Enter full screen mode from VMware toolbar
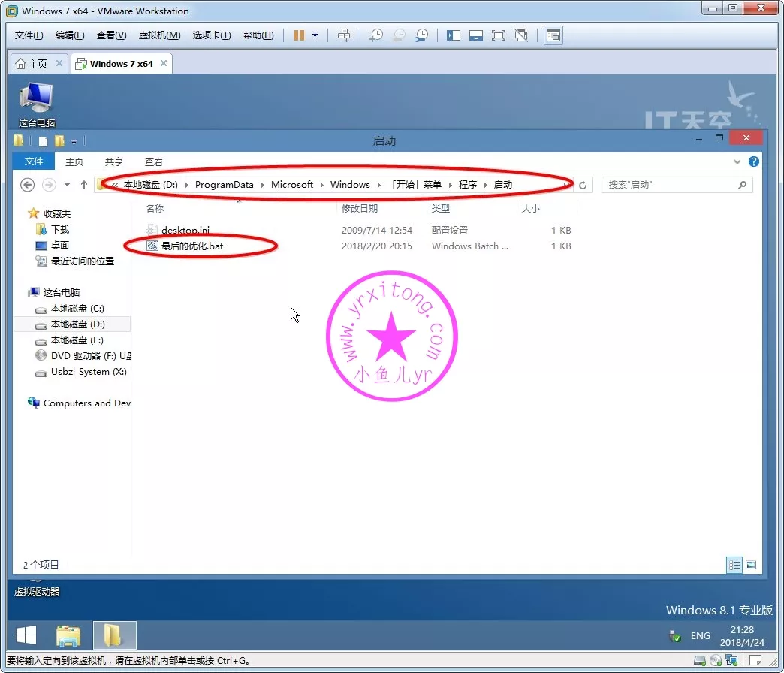The height and width of the screenshot is (673, 784). click(x=498, y=35)
